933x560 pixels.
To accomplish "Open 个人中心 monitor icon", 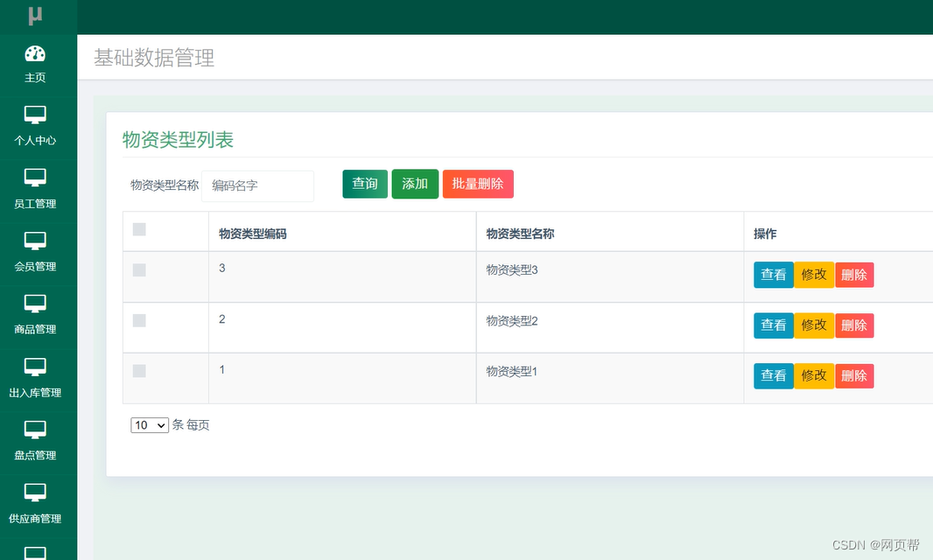I will click(35, 115).
